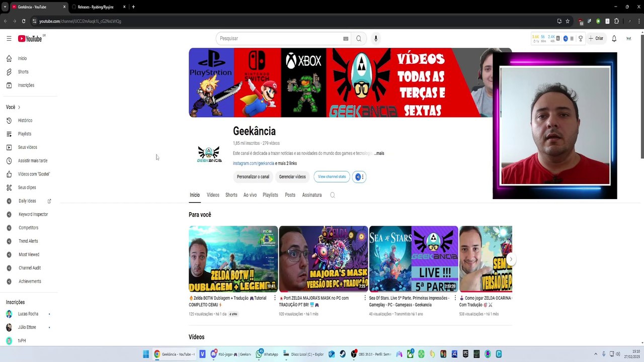The width and height of the screenshot is (644, 362).
Task: Open Chrome's three-dot menu
Action: (638, 21)
